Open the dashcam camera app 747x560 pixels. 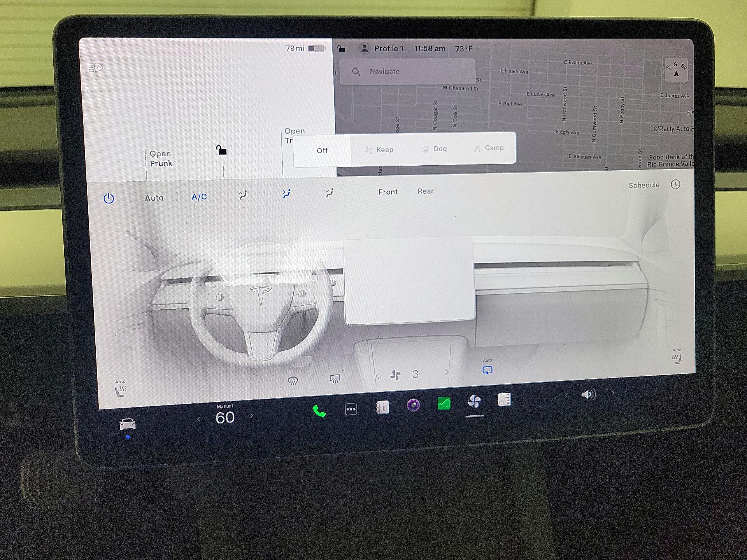click(x=413, y=406)
